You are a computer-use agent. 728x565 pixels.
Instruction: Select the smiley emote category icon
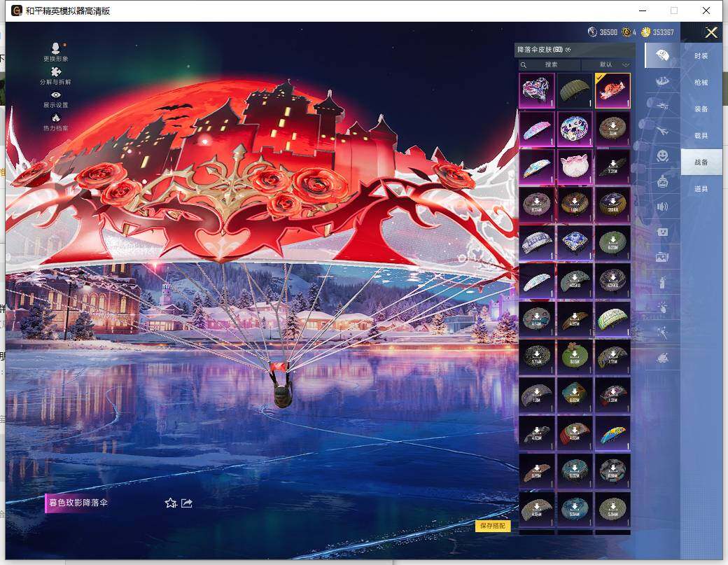point(662,155)
